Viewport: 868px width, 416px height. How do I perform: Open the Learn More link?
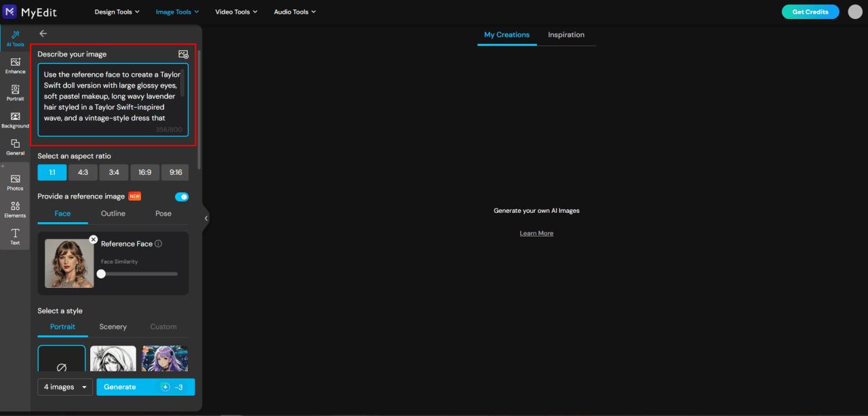tap(536, 233)
